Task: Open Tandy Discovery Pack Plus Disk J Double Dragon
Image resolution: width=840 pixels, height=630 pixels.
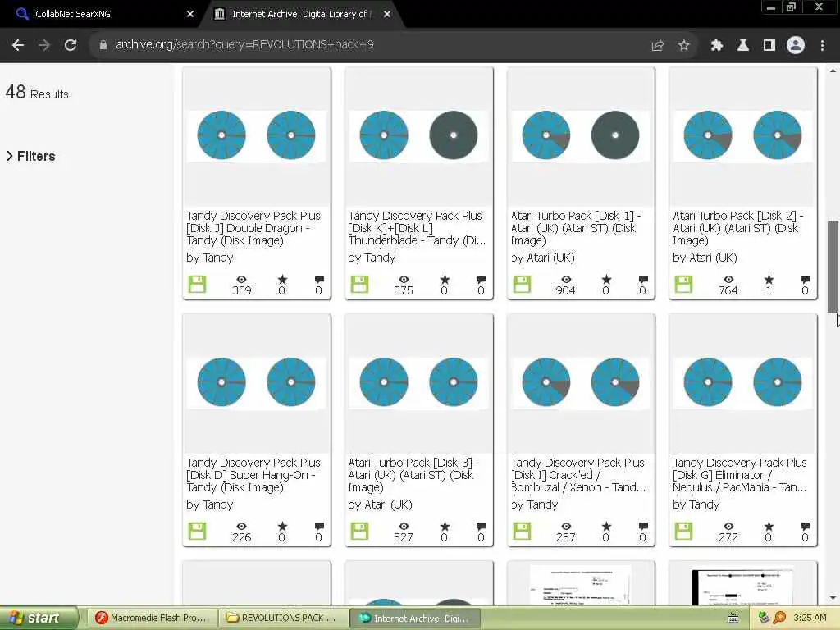Action: 253,228
